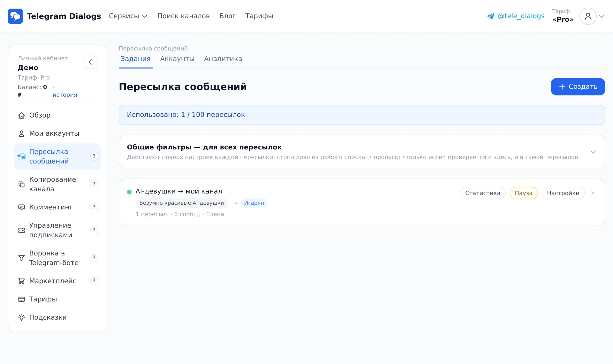The image size is (613, 364).
Task: Pause the AI-девушки forwarding task
Action: point(524,193)
